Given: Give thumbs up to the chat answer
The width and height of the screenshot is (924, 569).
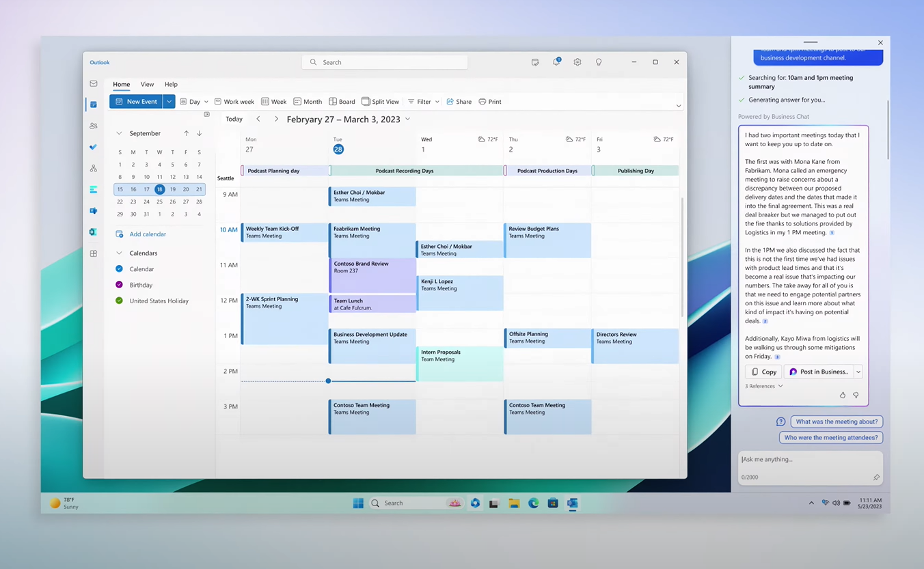Looking at the screenshot, I should coord(842,395).
